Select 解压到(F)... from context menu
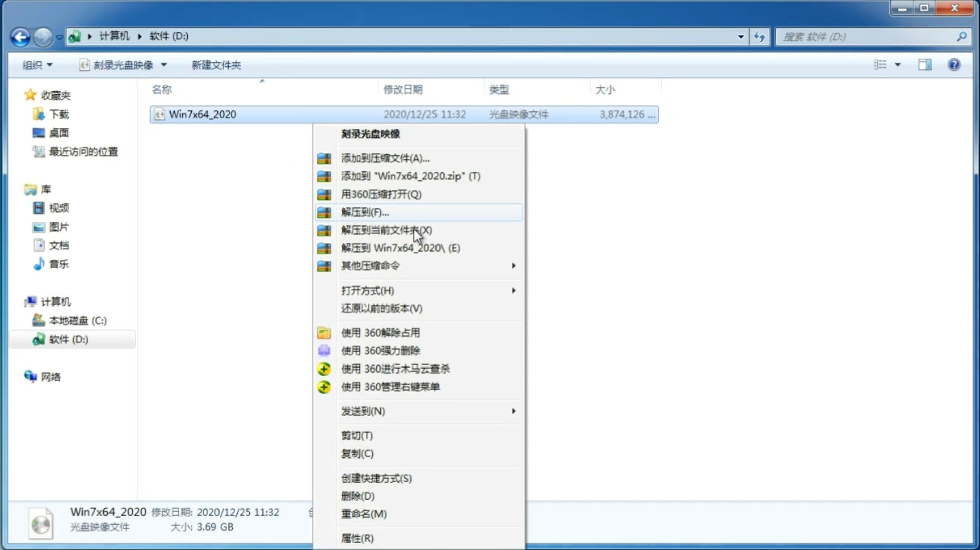 coord(364,212)
